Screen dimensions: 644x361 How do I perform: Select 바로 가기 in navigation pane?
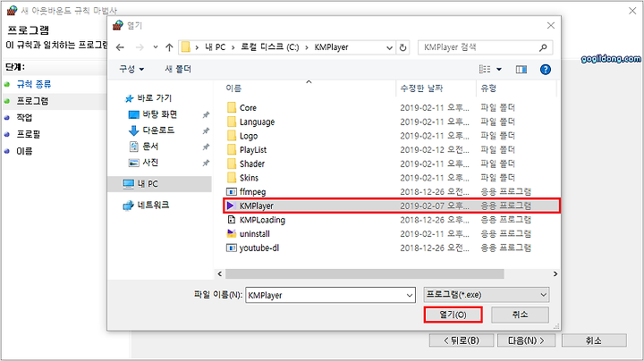[x=154, y=98]
